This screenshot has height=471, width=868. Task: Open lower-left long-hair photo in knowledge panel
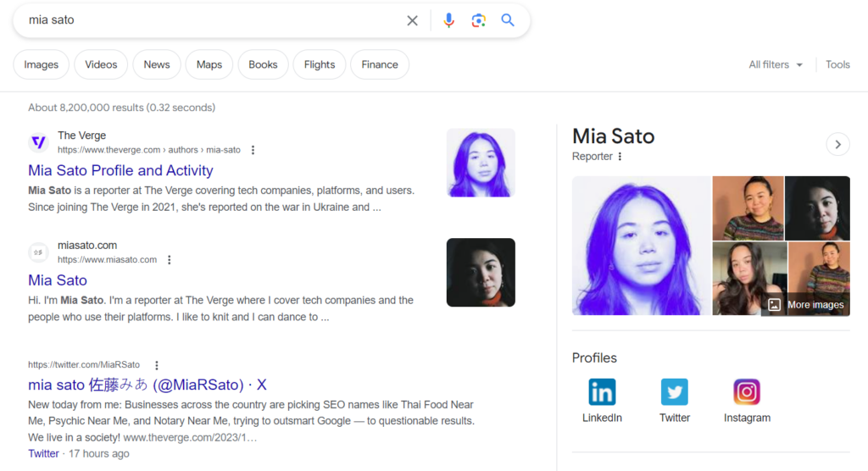(x=749, y=279)
